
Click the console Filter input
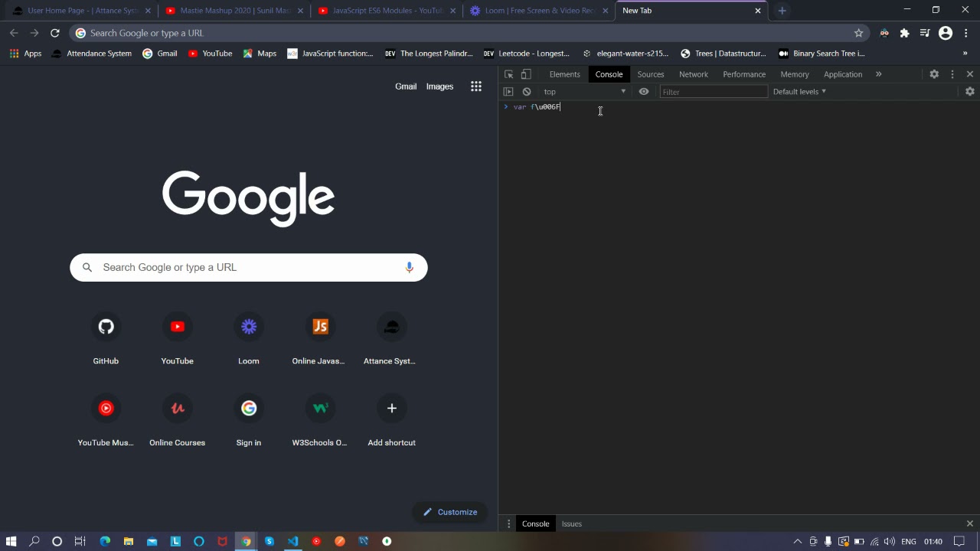[x=714, y=92]
